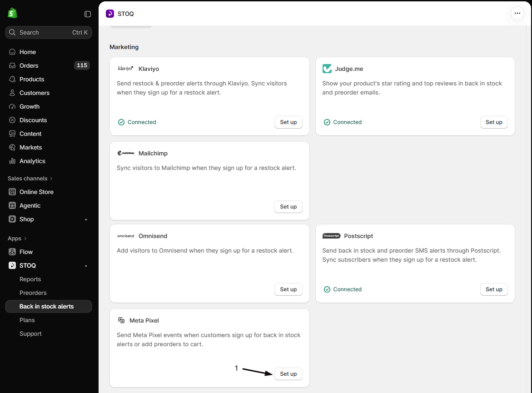
Task: Click the Postscript logo
Action: click(332, 236)
